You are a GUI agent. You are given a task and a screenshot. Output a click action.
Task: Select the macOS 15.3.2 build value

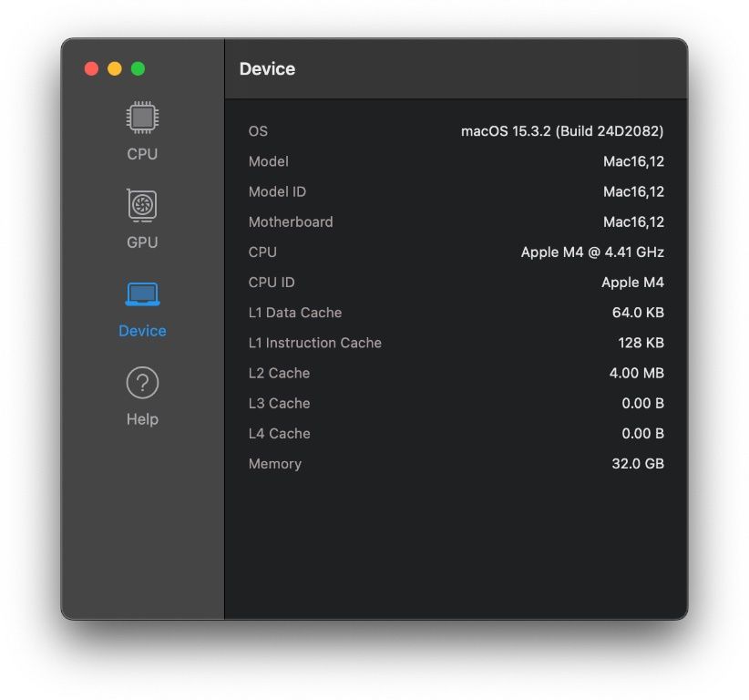[x=562, y=131]
